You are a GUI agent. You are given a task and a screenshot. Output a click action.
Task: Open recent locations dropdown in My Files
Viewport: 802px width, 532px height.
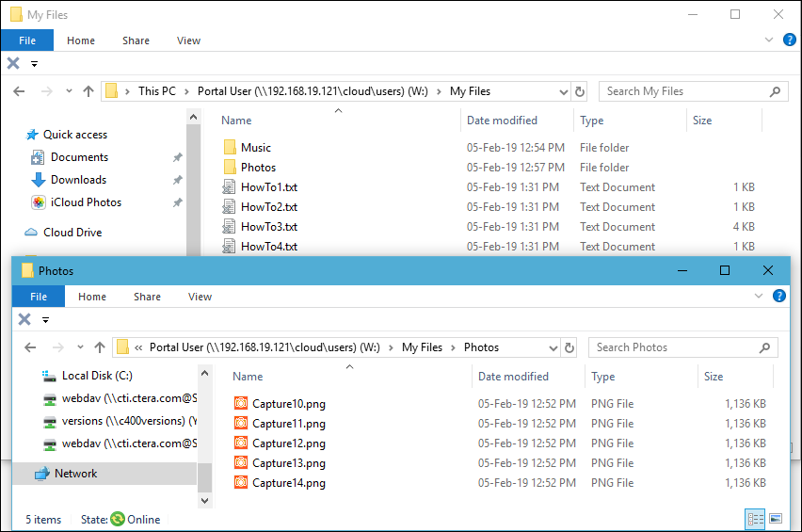(x=69, y=91)
